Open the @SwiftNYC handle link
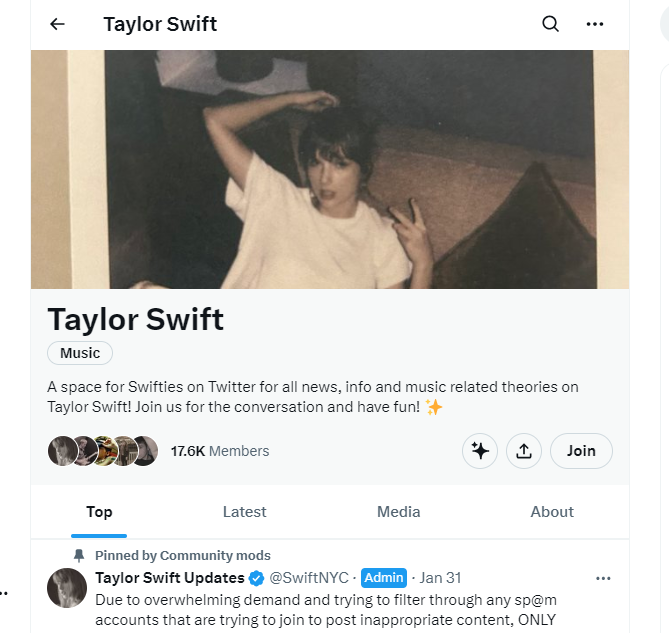The width and height of the screenshot is (669, 633). [x=311, y=578]
